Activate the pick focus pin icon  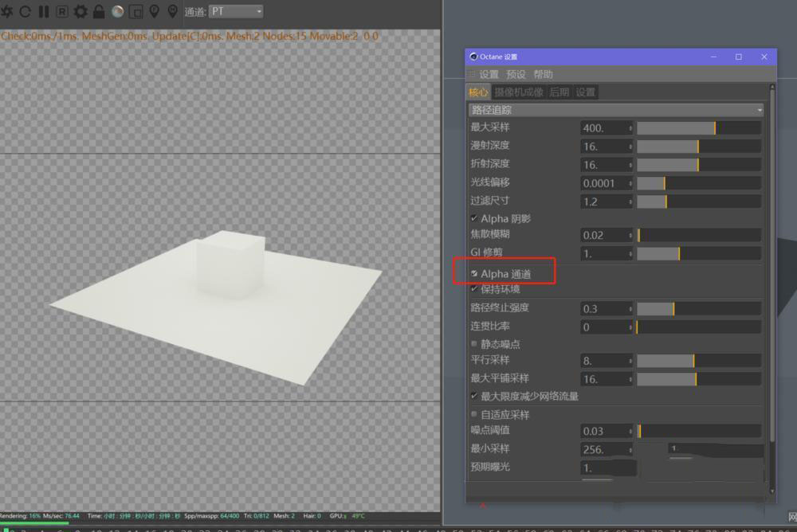coord(154,11)
